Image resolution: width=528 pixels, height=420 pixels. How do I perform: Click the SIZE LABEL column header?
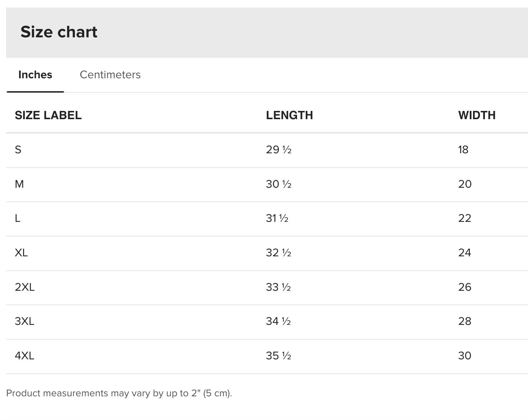coord(48,115)
